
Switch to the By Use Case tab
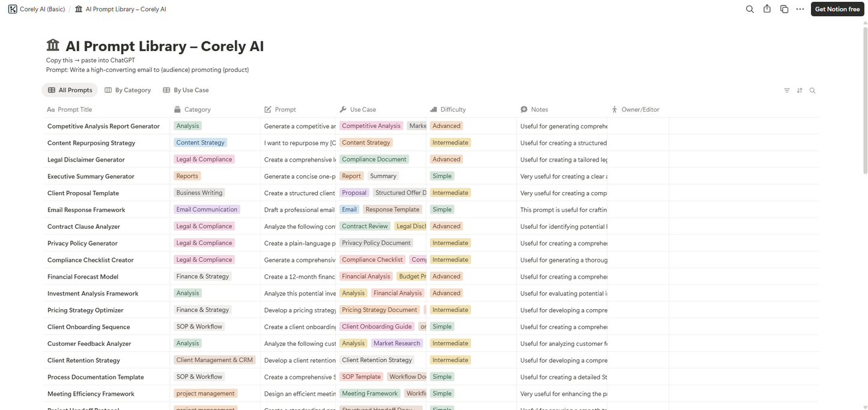pyautogui.click(x=186, y=90)
